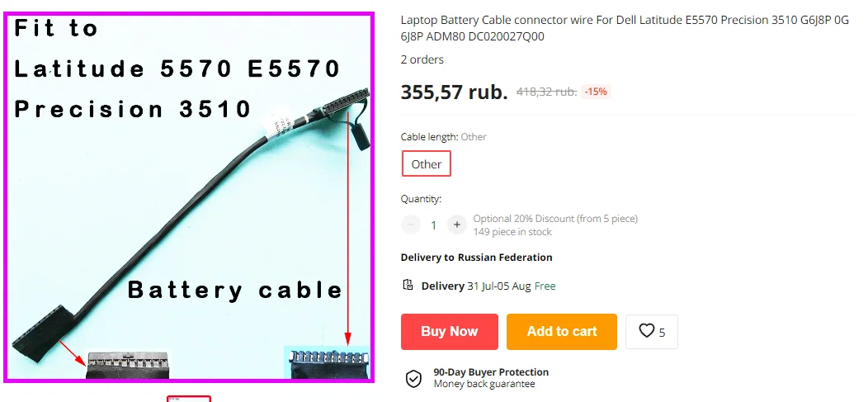The width and height of the screenshot is (868, 402).
Task: Change Delivery to Russian Federation destination
Action: 476,258
